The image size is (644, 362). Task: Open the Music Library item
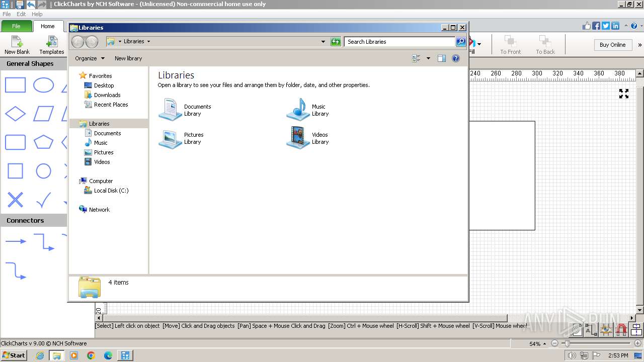pyautogui.click(x=308, y=110)
